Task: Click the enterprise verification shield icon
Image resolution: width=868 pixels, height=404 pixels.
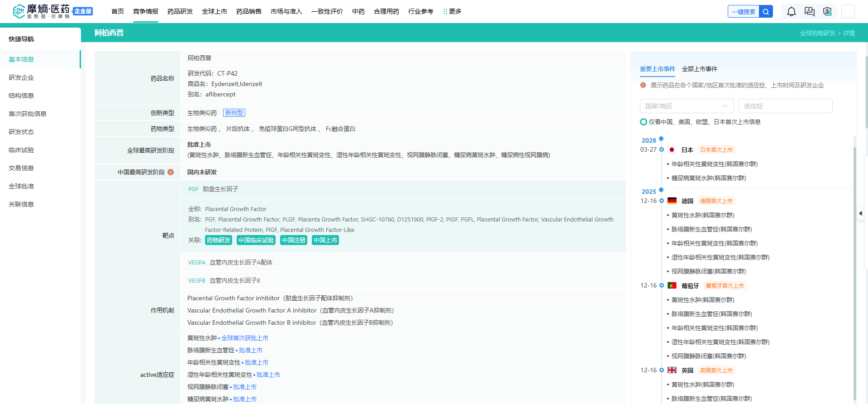Action: tap(827, 12)
